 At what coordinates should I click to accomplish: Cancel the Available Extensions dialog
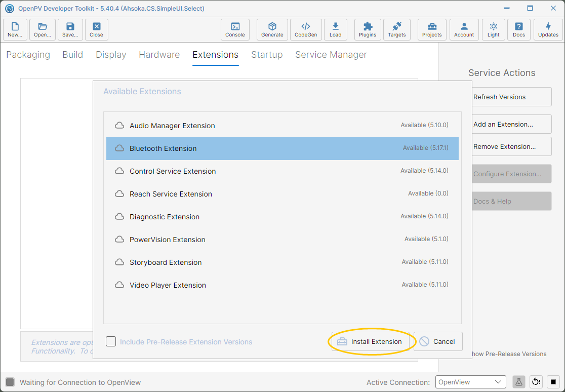pyautogui.click(x=438, y=341)
